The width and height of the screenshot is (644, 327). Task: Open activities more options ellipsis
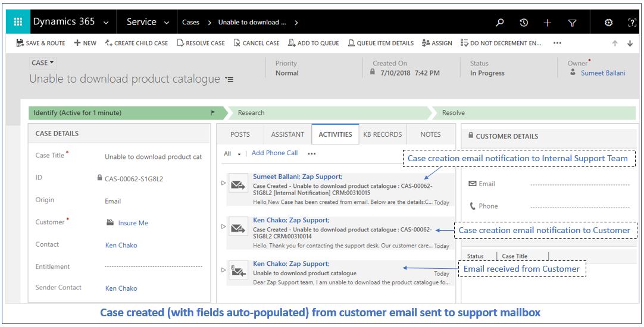point(312,154)
